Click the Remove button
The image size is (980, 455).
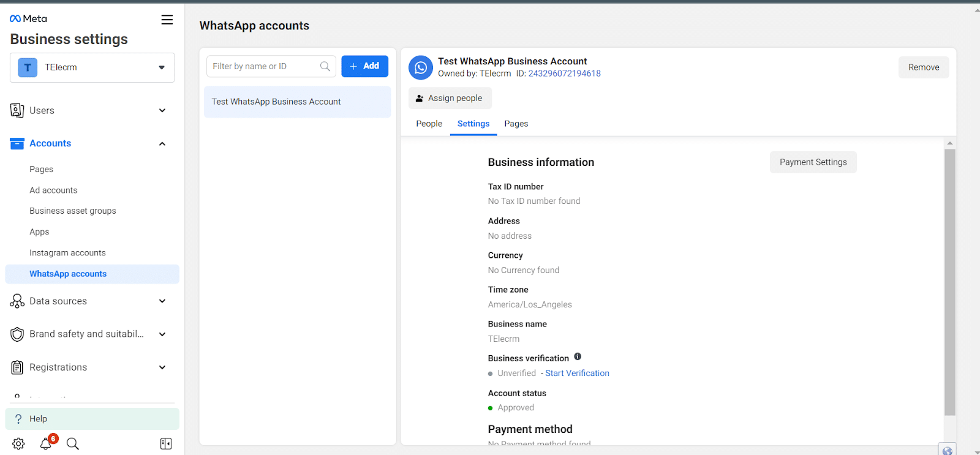pyautogui.click(x=924, y=67)
